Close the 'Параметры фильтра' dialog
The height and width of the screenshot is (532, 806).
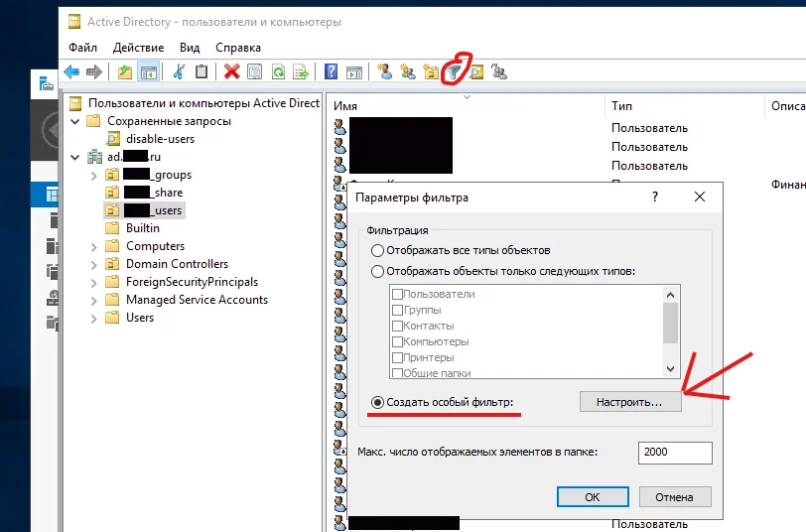700,197
